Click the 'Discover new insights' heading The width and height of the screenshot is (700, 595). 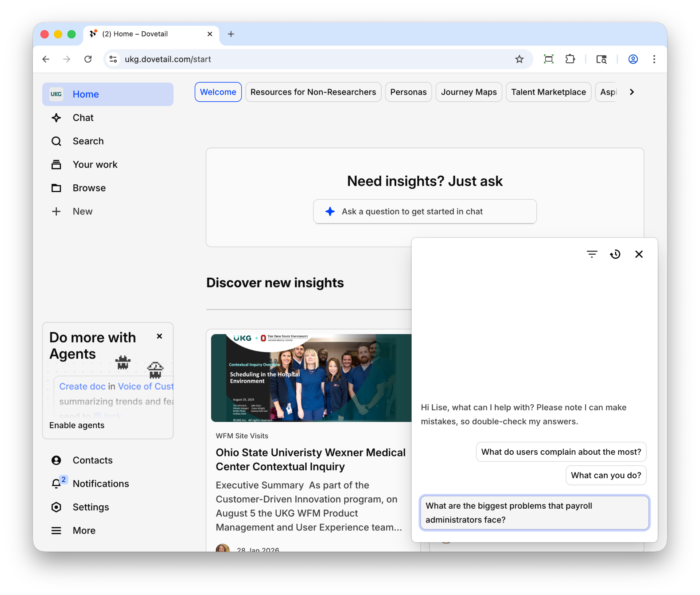[x=275, y=283]
